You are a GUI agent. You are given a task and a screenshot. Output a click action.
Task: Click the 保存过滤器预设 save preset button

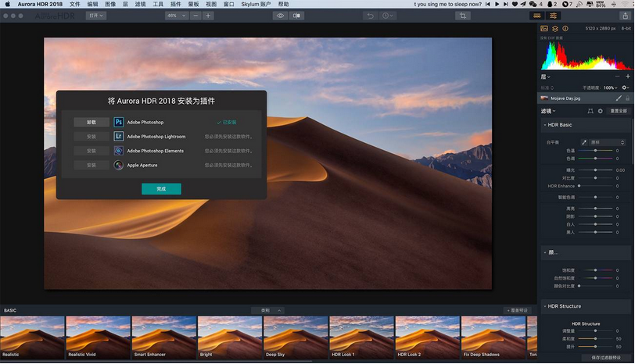tap(606, 358)
